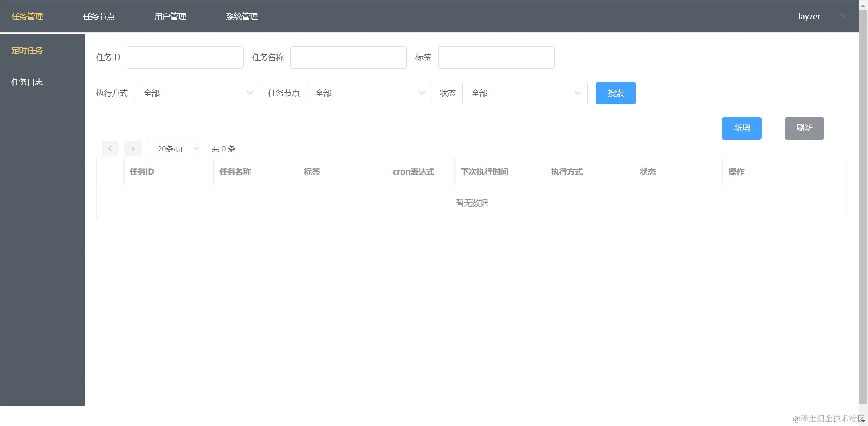Click the blue 搜索 button
Image resolution: width=868 pixels, height=426 pixels.
pos(616,93)
